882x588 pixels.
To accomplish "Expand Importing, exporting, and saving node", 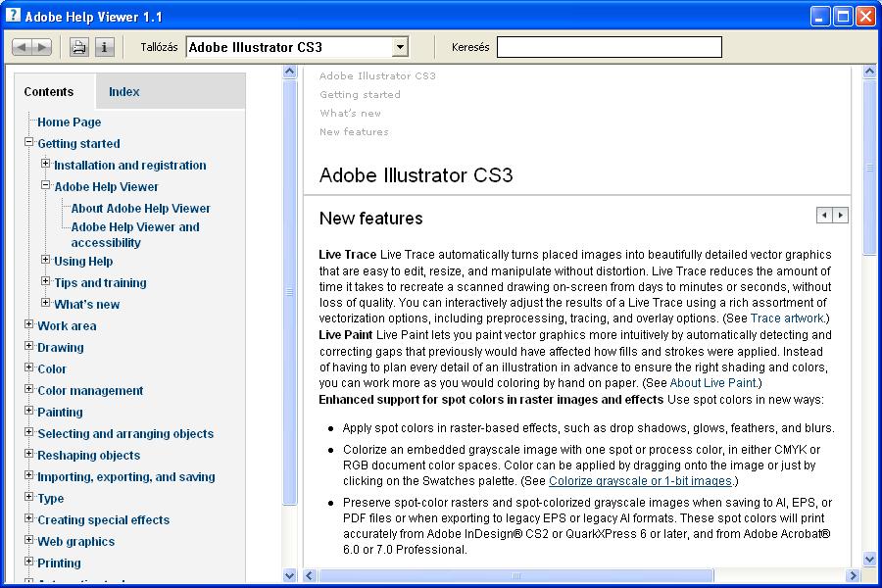I will [x=29, y=475].
